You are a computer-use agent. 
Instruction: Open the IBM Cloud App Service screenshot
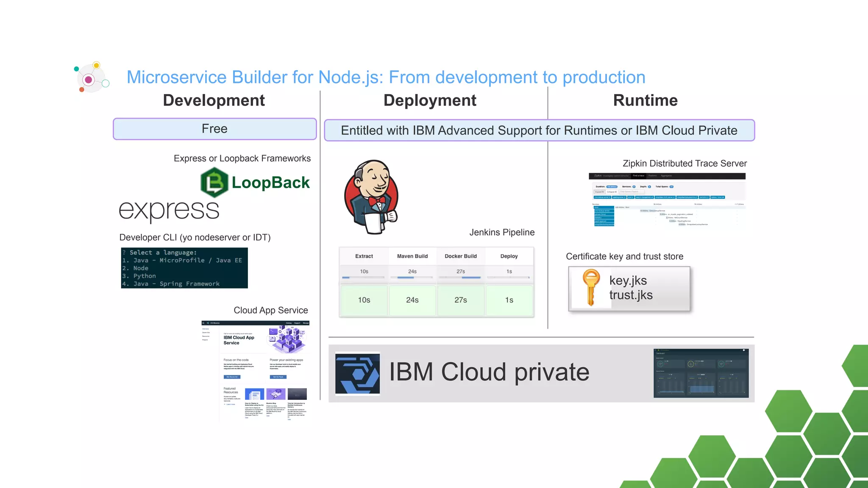(256, 372)
